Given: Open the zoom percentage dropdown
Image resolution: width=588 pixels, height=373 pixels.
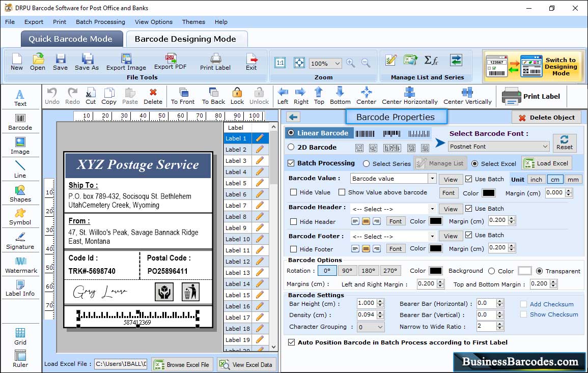Looking at the screenshot, I should (325, 63).
